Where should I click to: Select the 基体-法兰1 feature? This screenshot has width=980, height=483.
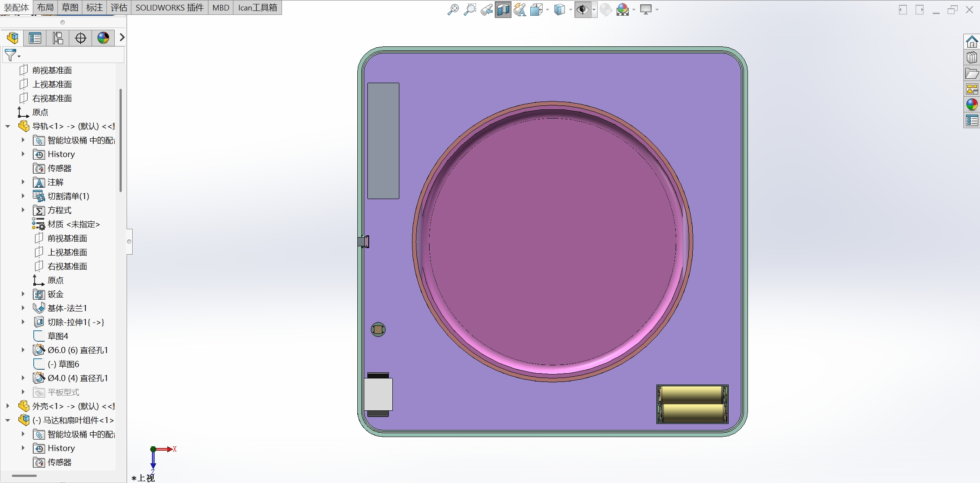[x=67, y=308]
